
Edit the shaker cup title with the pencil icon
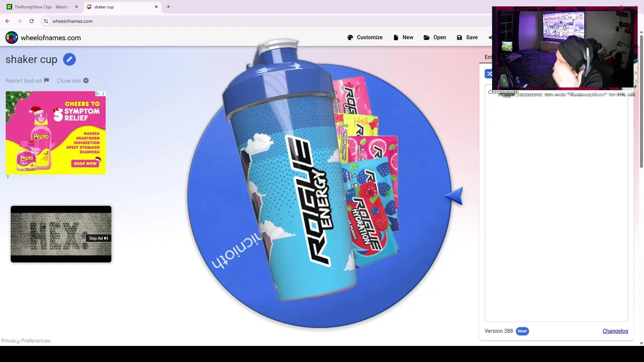pos(69,59)
